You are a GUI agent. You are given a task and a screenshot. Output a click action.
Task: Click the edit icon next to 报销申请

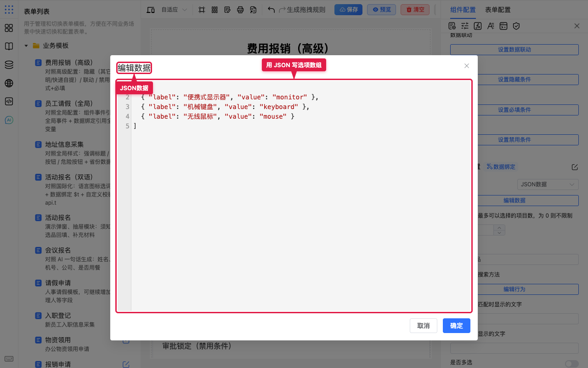(x=126, y=364)
